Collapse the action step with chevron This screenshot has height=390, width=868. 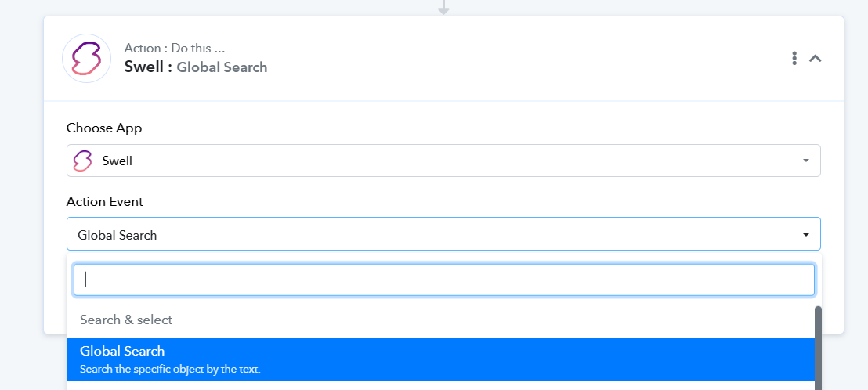tap(815, 58)
